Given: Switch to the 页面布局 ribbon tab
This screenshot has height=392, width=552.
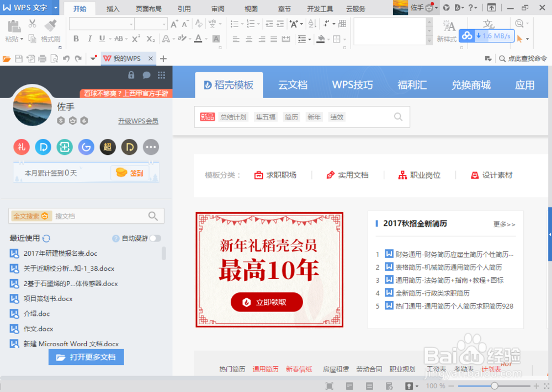Looking at the screenshot, I should pos(148,9).
